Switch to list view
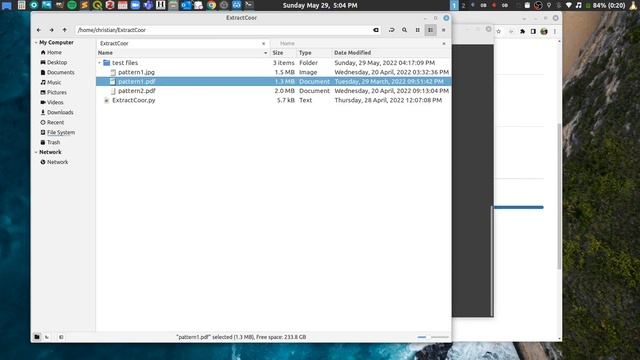Viewport: 640px width, 360px height. point(431,30)
